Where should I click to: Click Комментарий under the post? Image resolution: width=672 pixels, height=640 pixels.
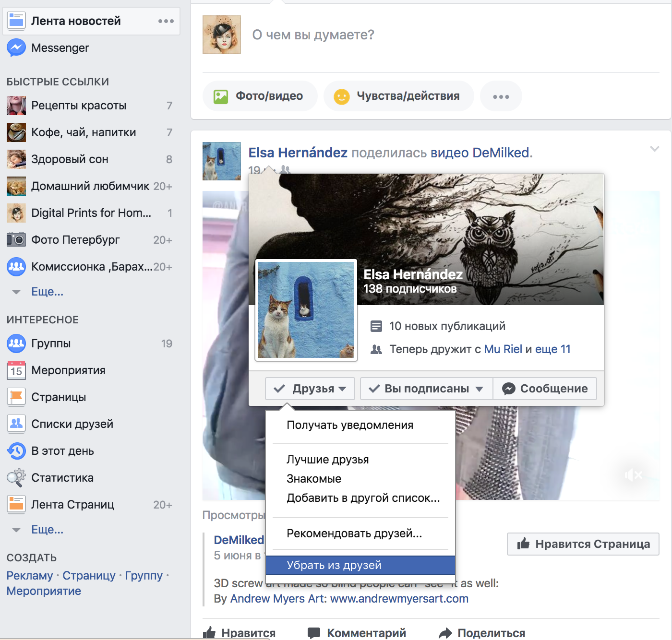click(x=357, y=633)
